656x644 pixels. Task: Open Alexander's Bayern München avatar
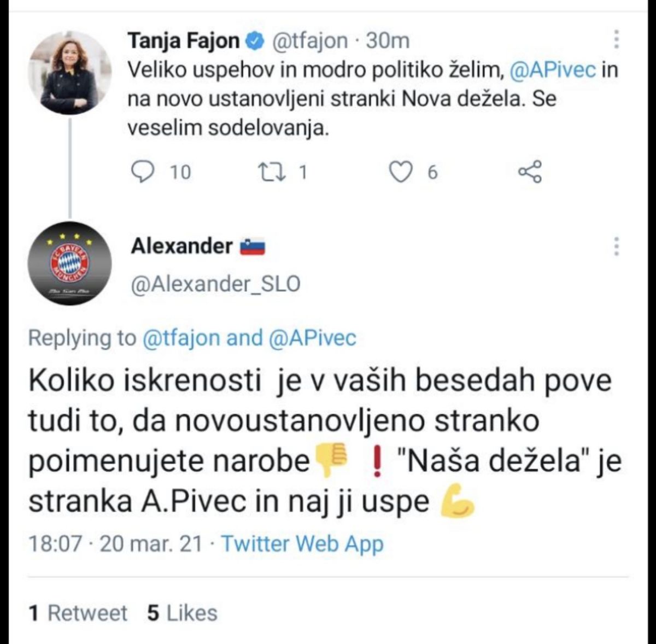click(x=69, y=263)
